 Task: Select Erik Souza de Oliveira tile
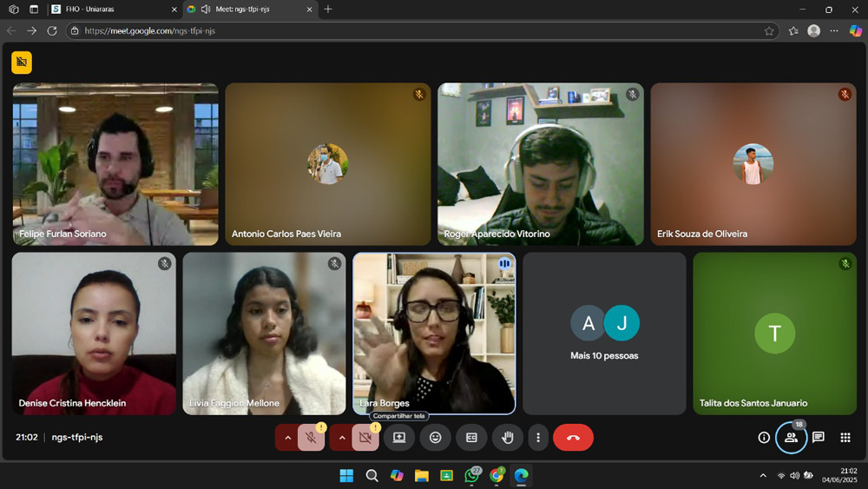click(753, 164)
